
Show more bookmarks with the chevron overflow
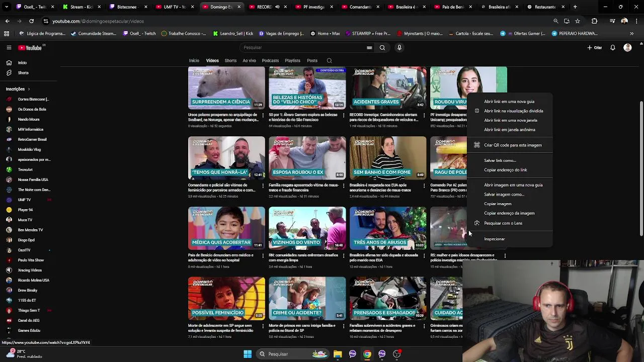tap(632, 34)
